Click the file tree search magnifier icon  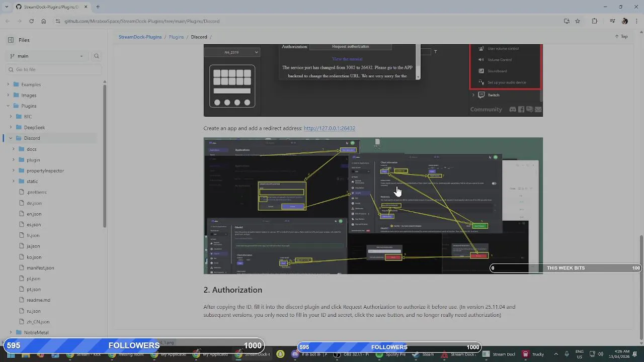(x=97, y=56)
